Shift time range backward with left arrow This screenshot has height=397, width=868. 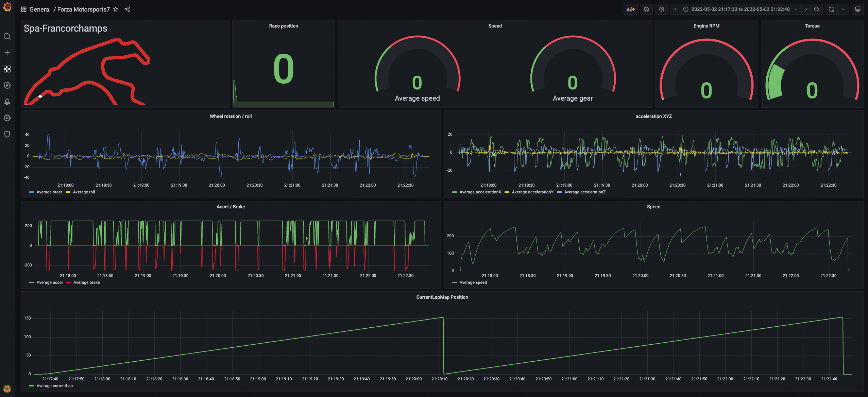(x=675, y=9)
